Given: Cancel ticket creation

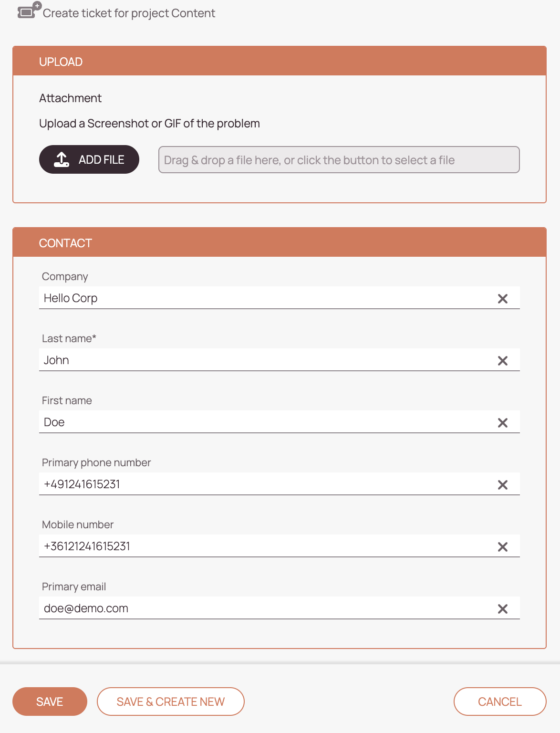Looking at the screenshot, I should pos(500,702).
